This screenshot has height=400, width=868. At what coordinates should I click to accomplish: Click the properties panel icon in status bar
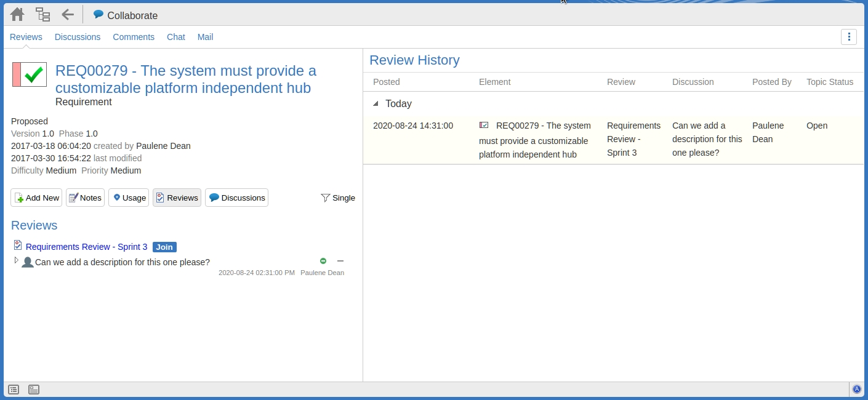click(34, 390)
